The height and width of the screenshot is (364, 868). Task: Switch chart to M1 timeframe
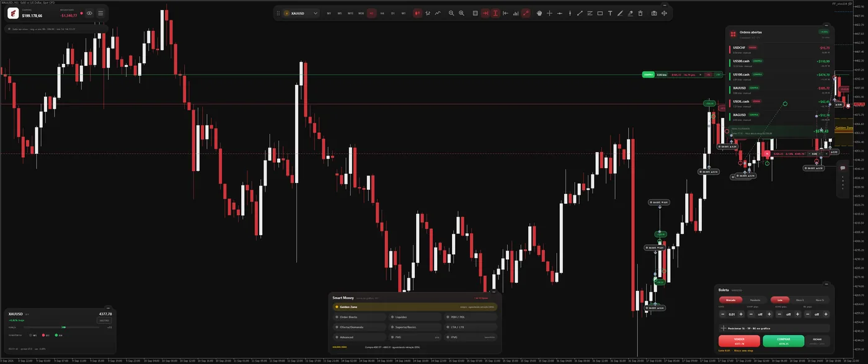coord(329,13)
